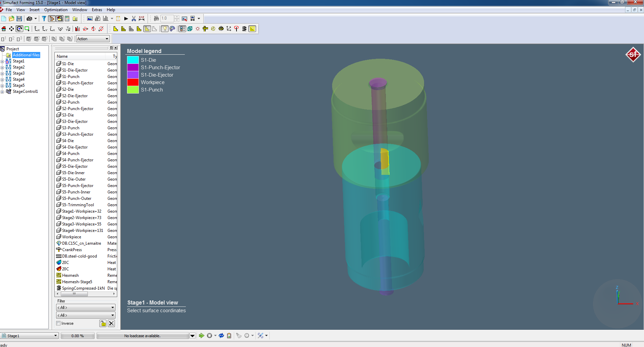644x347 pixels.
Task: Select the rotate view tool
Action: 19,29
